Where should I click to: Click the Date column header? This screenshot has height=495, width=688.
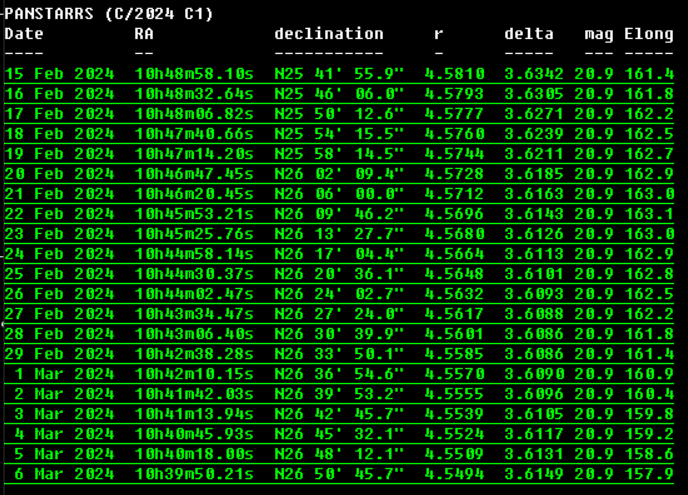(x=24, y=34)
